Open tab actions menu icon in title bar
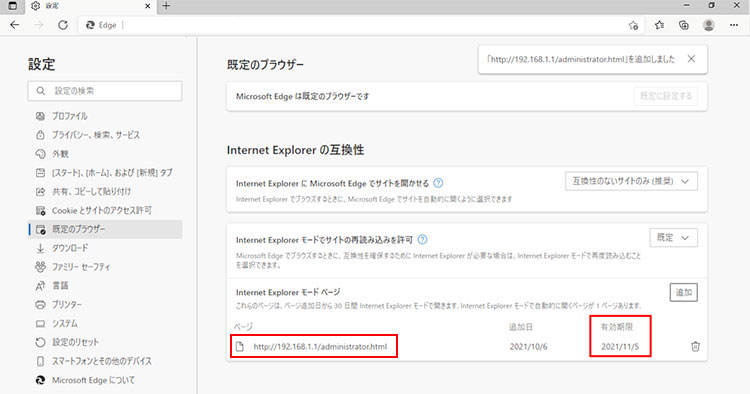This screenshot has width=750, height=394. click(x=12, y=6)
